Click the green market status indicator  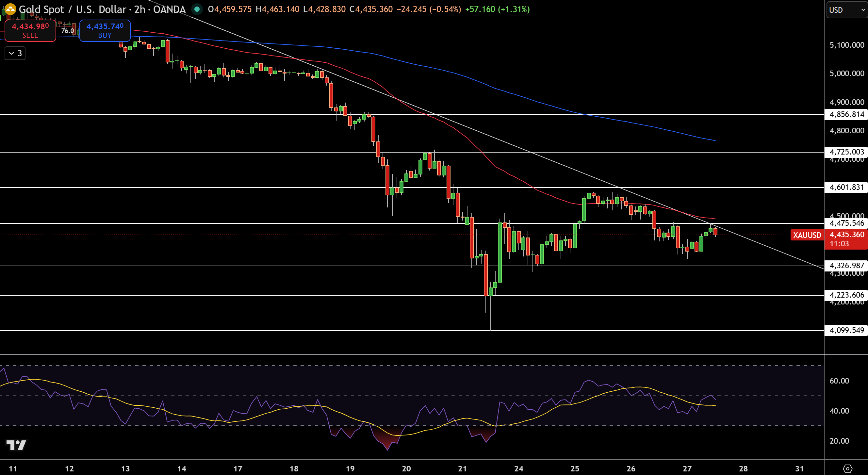tap(197, 9)
